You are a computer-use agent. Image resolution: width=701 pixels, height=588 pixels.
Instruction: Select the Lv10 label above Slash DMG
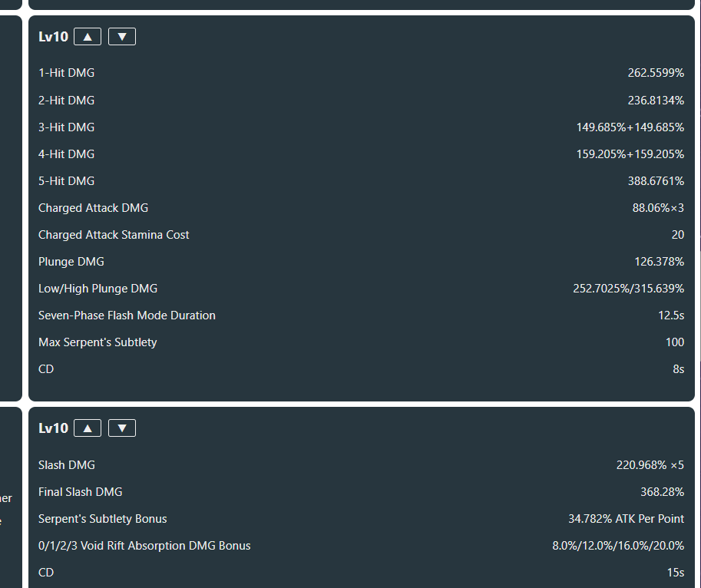coord(53,428)
